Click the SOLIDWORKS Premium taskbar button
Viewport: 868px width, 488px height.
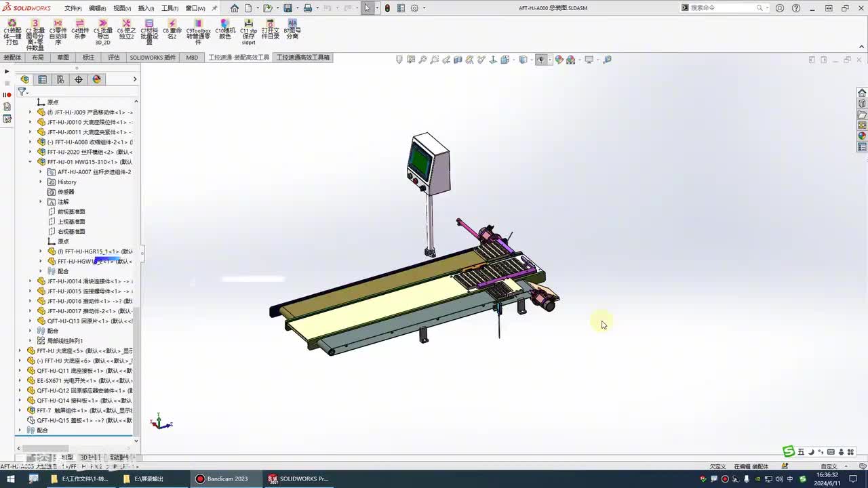(299, 479)
